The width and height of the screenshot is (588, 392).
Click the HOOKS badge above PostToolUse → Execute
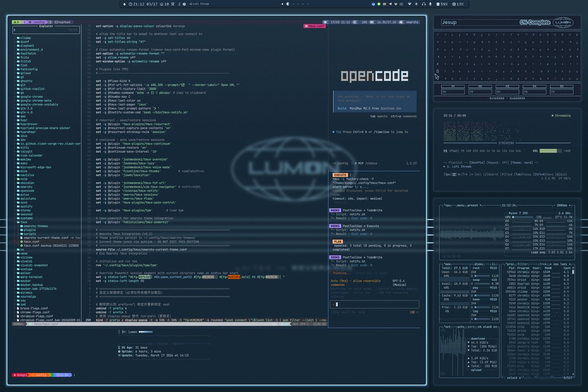click(335, 226)
